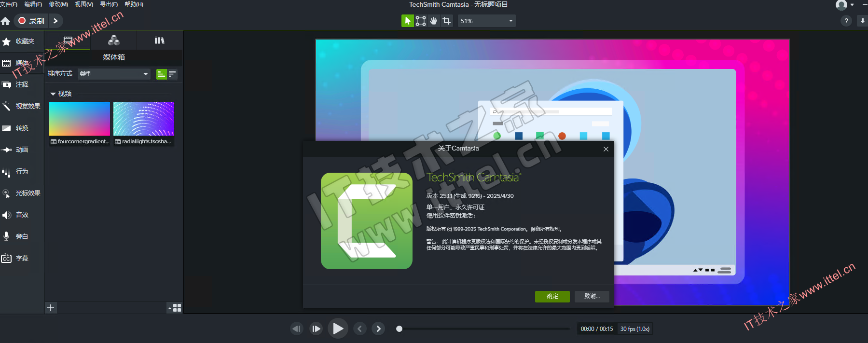Click the previous frame playback button
The height and width of the screenshot is (343, 868).
click(297, 329)
